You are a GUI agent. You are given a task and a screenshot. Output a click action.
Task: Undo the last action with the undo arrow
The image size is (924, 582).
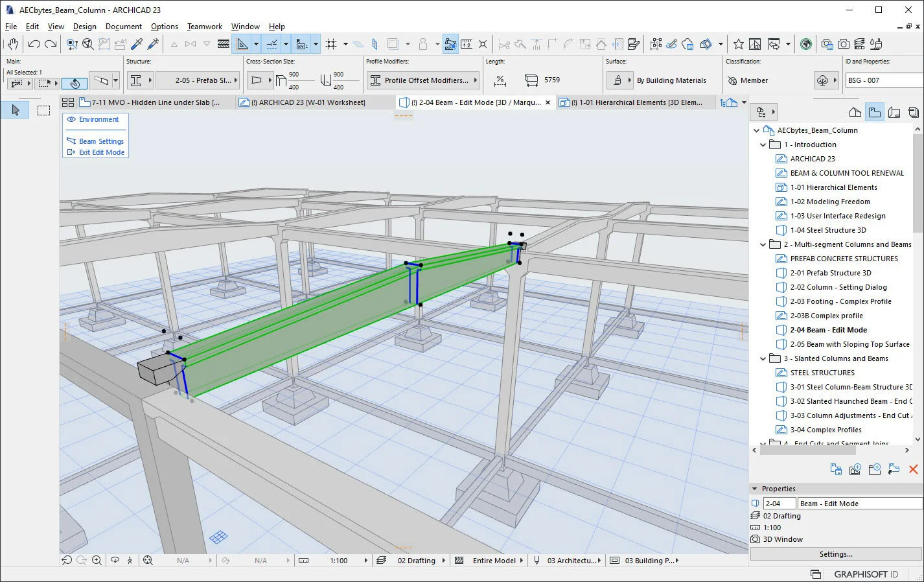[34, 44]
